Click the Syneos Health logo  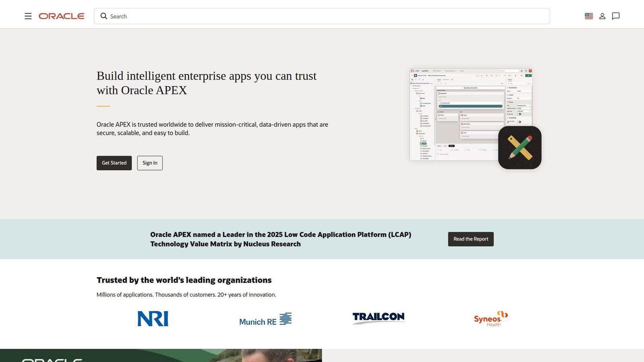(x=491, y=319)
